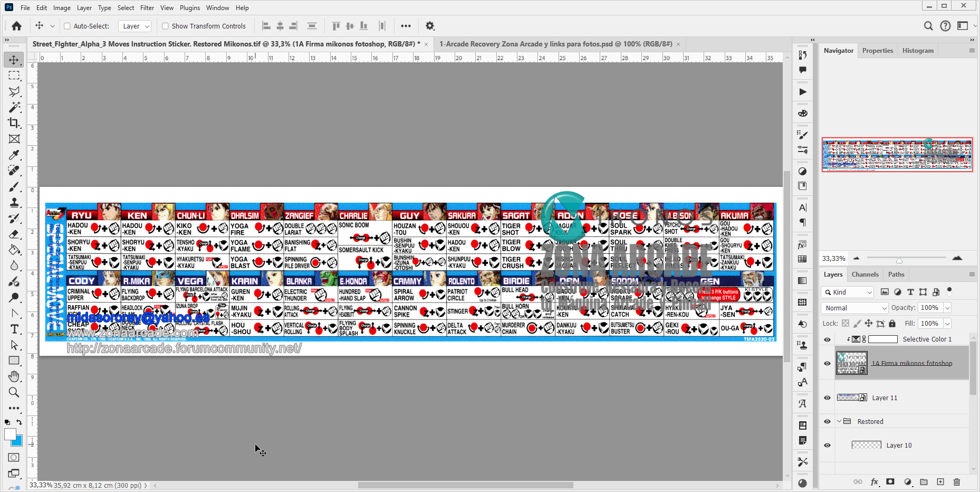Switch to the Channels tab
Screen dimensions: 980x492
click(x=865, y=275)
